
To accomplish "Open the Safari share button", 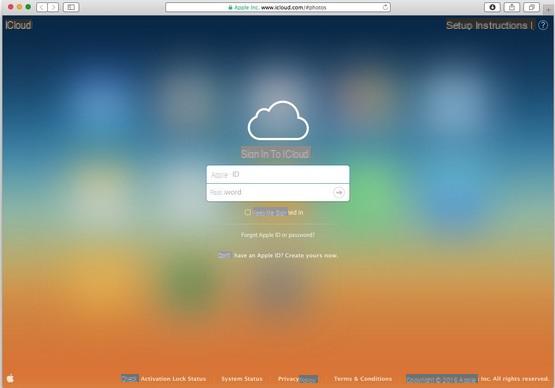I will (512, 7).
